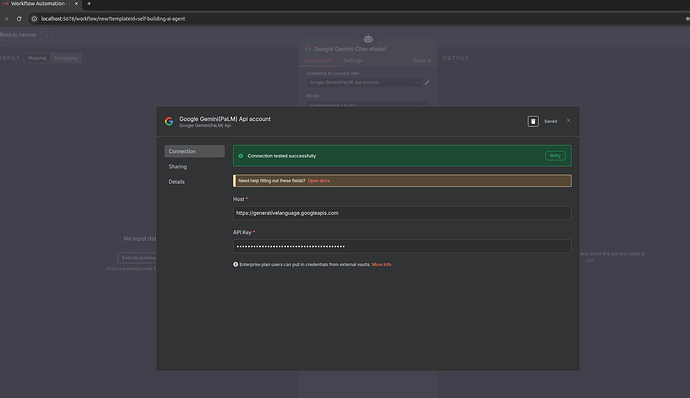Select the Connection tab in the sidebar
Image resolution: width=690 pixels, height=398 pixels.
[x=195, y=151]
